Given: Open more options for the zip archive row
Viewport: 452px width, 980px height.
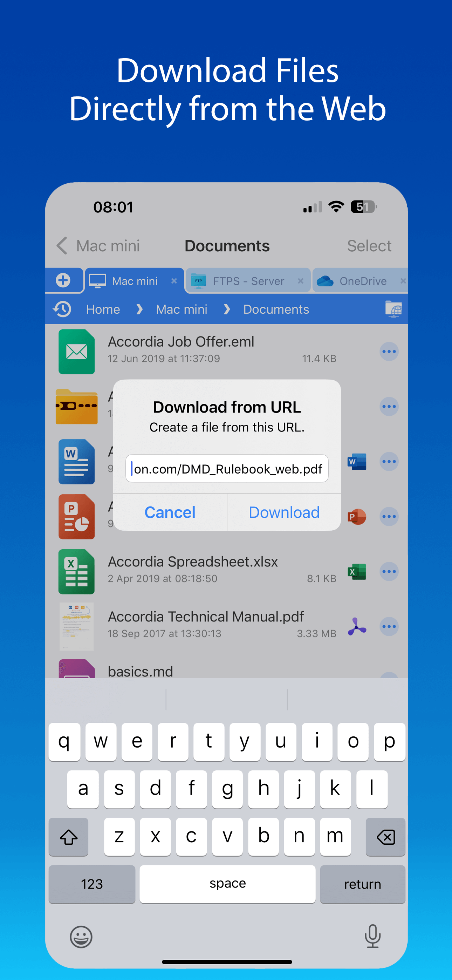Looking at the screenshot, I should coord(389,406).
